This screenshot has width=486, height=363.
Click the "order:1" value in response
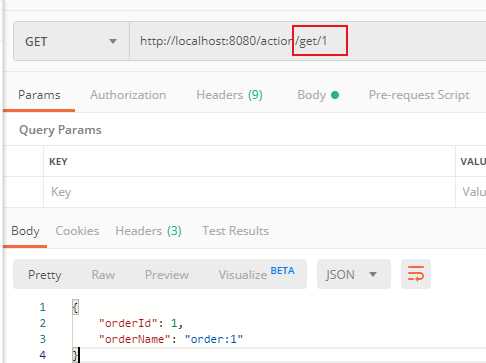click(214, 339)
